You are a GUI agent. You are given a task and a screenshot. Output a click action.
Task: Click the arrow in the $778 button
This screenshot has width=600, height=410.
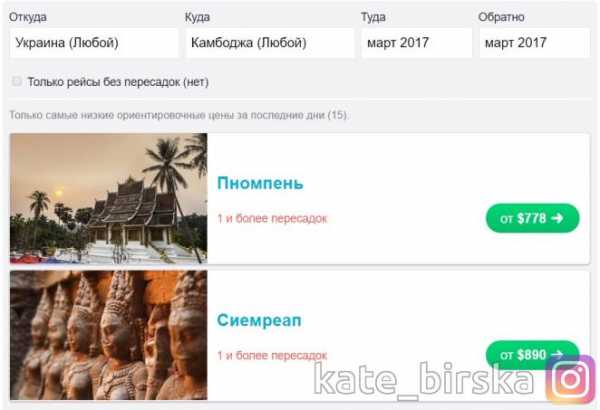coord(557,218)
